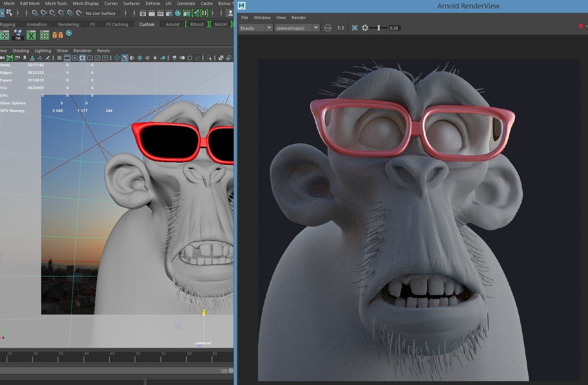
Task: Switch to the Arnold shelf tab
Action: [172, 24]
